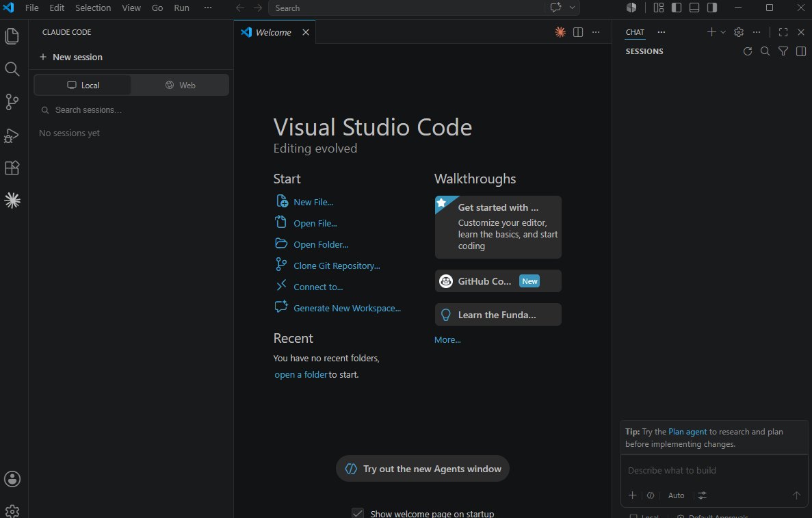Switch to Web sessions
Screen dimensions: 812x518
pos(180,85)
